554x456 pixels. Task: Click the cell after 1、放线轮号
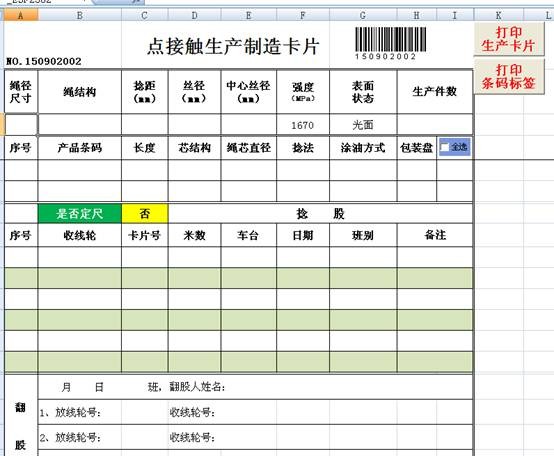pos(145,412)
